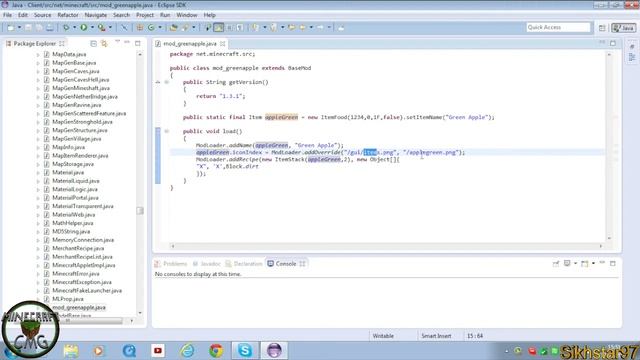The width and height of the screenshot is (640, 360).
Task: Click Collapse All in Package Explorer
Action: [93, 43]
